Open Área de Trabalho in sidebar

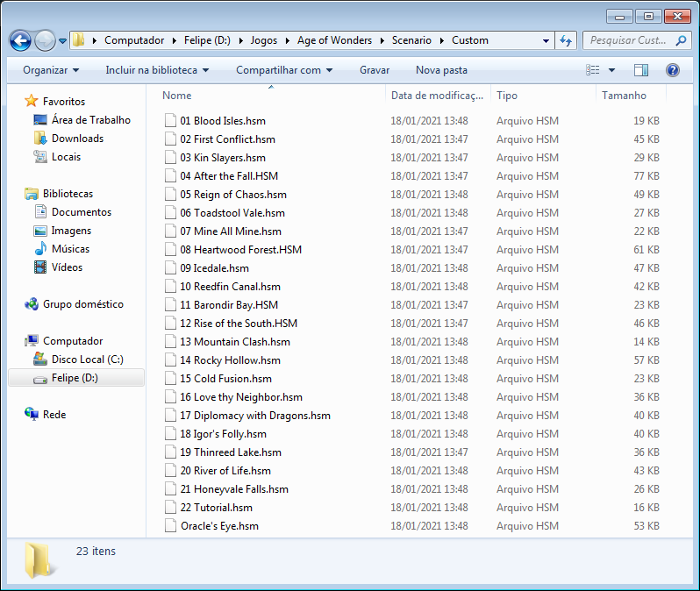pyautogui.click(x=91, y=120)
